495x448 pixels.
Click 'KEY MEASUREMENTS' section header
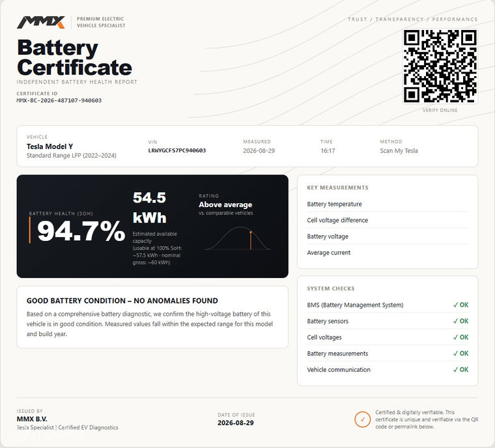point(338,188)
